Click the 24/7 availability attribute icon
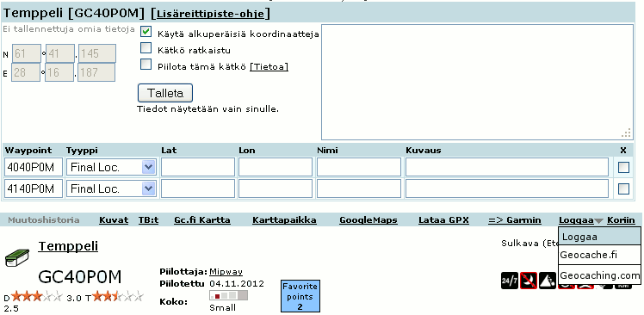The width and height of the screenshot is (644, 315). coord(510,280)
